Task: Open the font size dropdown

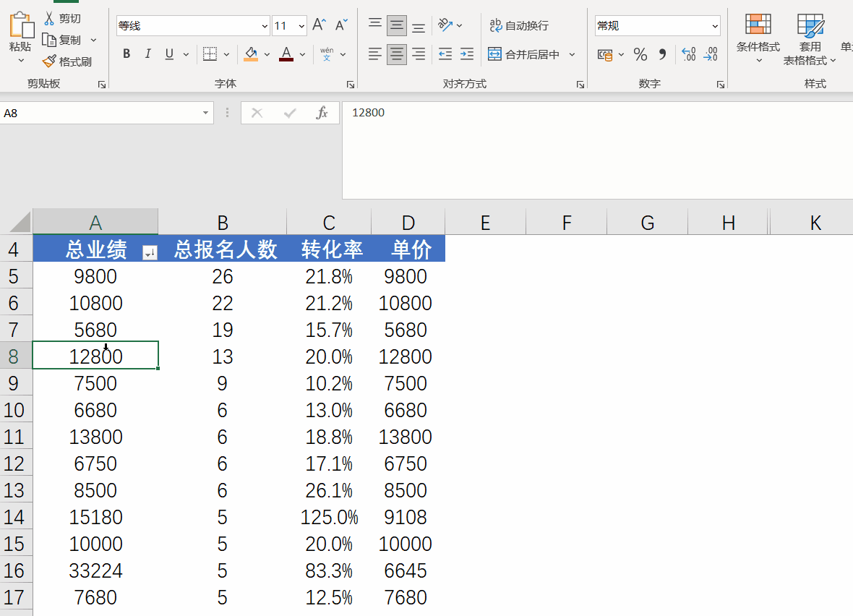Action: pyautogui.click(x=301, y=25)
